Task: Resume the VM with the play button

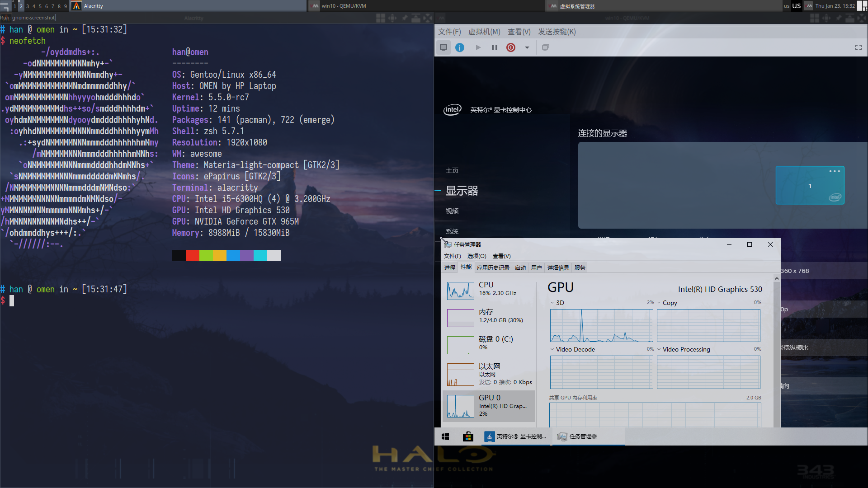Action: (x=478, y=47)
